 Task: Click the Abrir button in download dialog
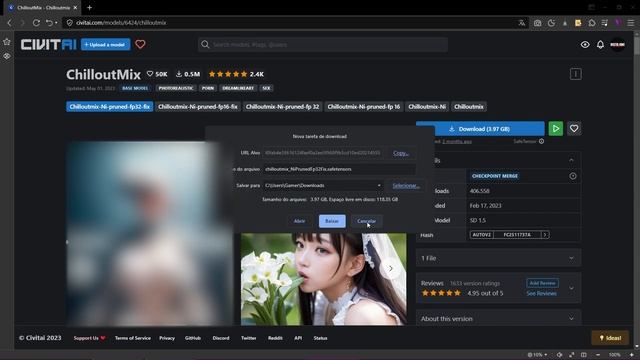point(300,221)
